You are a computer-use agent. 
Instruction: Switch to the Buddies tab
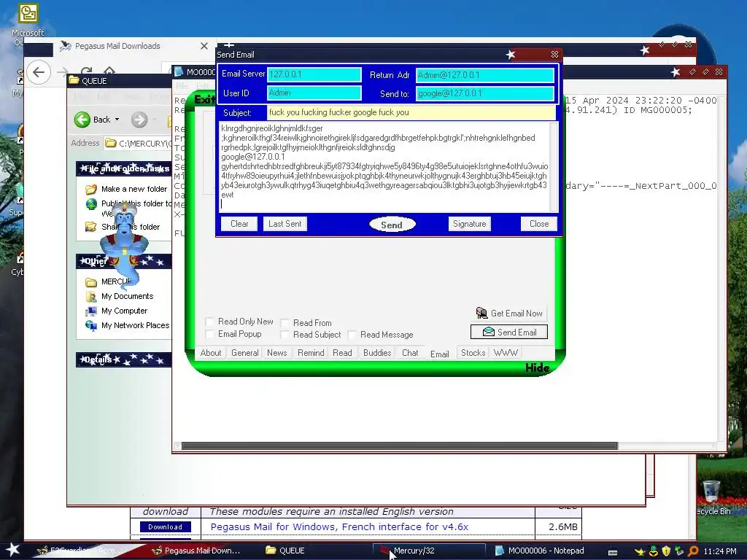coord(377,353)
